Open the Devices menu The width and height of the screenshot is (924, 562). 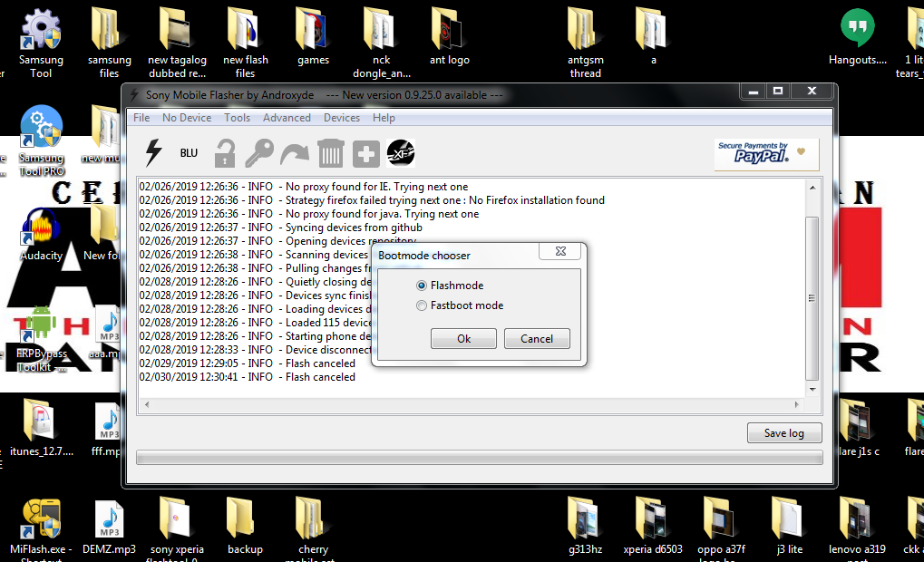(341, 118)
